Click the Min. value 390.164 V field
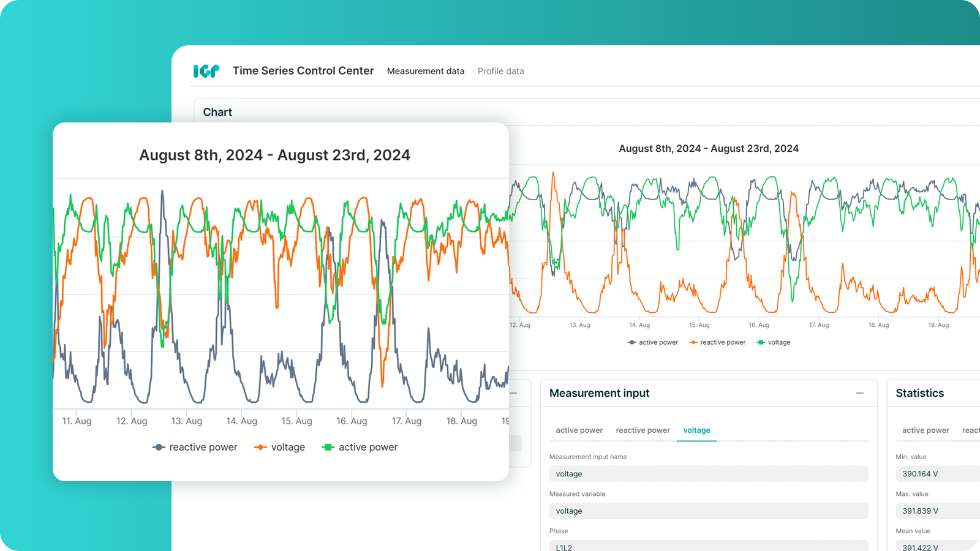 coord(938,474)
